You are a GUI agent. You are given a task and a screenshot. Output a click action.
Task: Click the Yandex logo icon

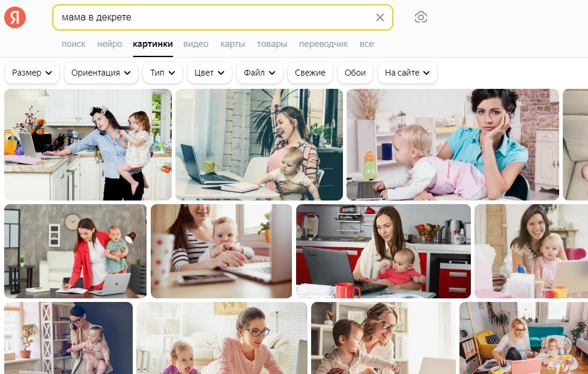pyautogui.click(x=15, y=17)
